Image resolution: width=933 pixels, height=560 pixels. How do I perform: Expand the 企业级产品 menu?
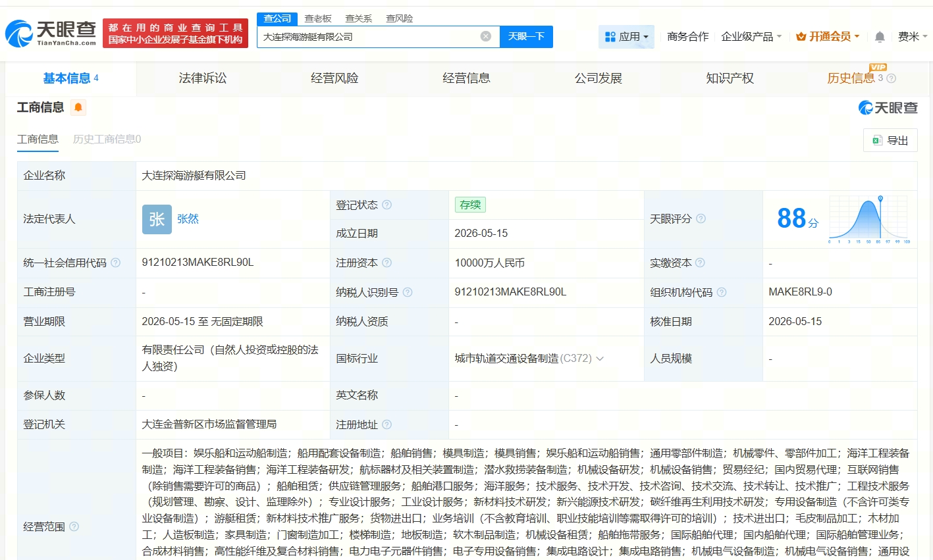pos(751,37)
